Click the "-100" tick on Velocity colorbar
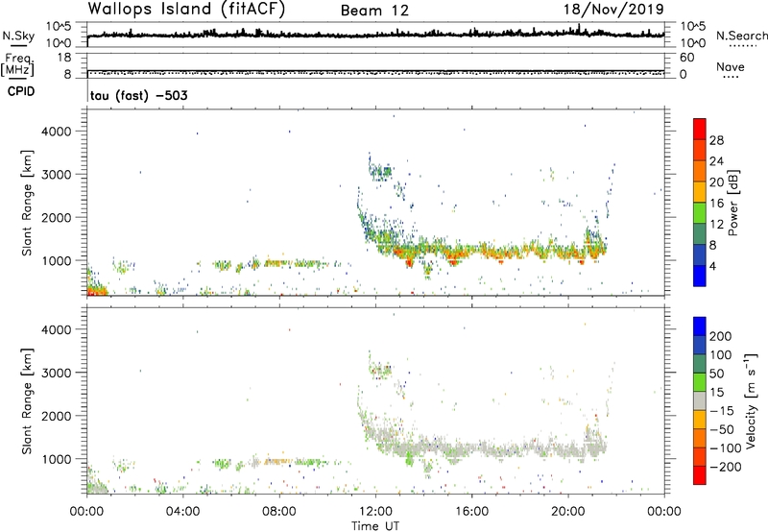The width and height of the screenshot is (768, 532). (726, 448)
